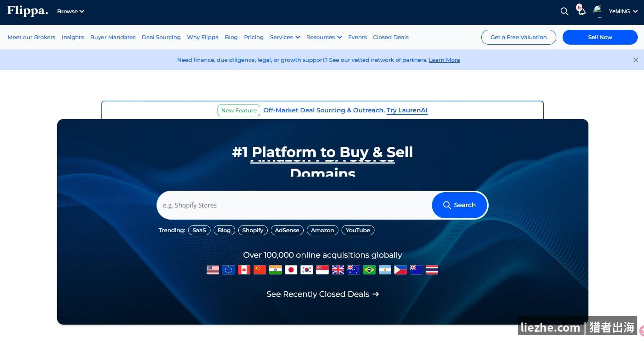
Task: Open Buyer Mandates
Action: [113, 37]
